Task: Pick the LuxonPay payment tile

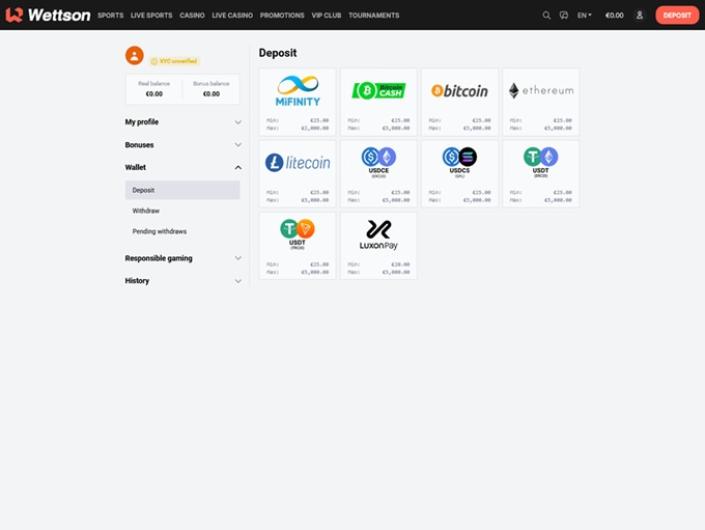Action: click(x=379, y=246)
